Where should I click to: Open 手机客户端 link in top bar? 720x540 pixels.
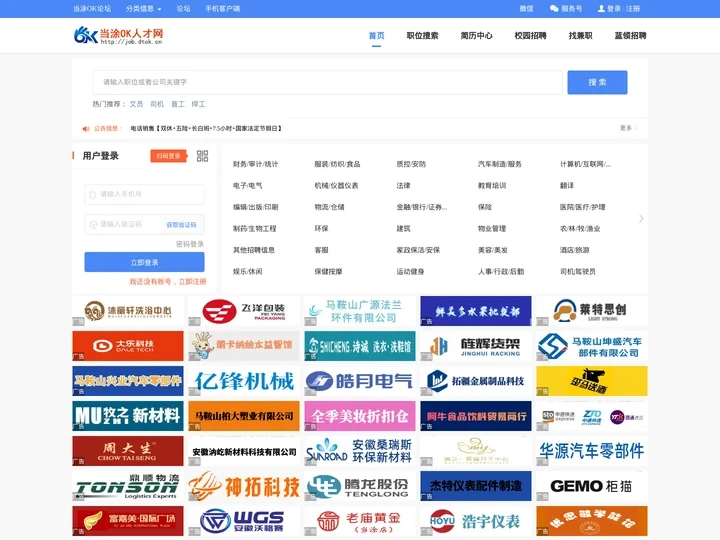click(x=222, y=8)
